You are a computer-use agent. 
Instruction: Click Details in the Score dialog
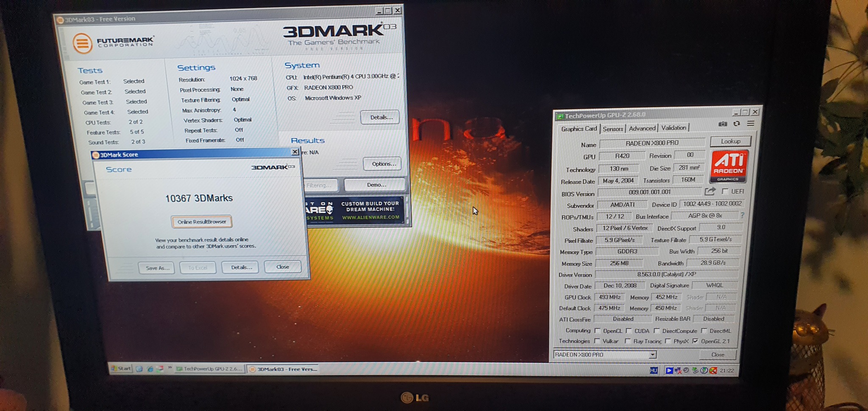click(241, 267)
